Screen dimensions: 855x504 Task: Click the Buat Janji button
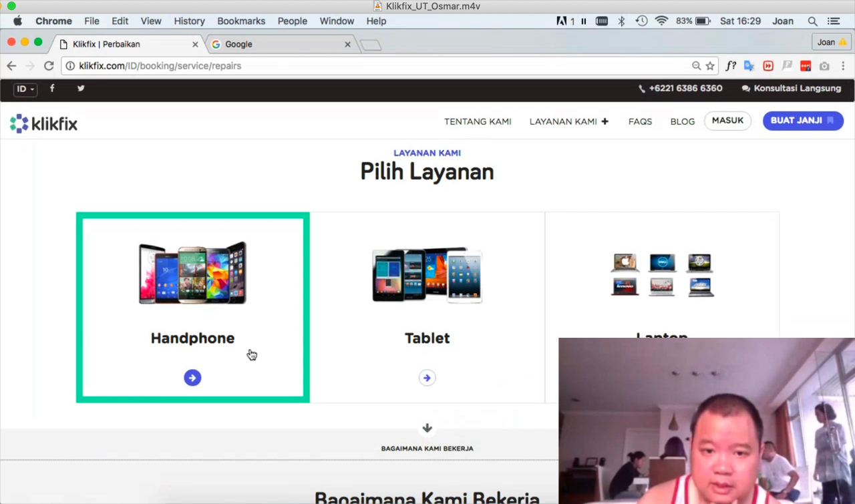pos(802,121)
